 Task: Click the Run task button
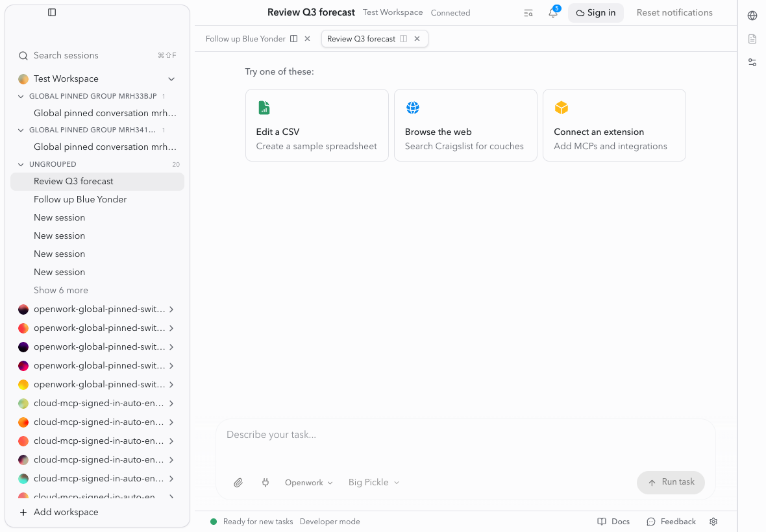click(671, 482)
